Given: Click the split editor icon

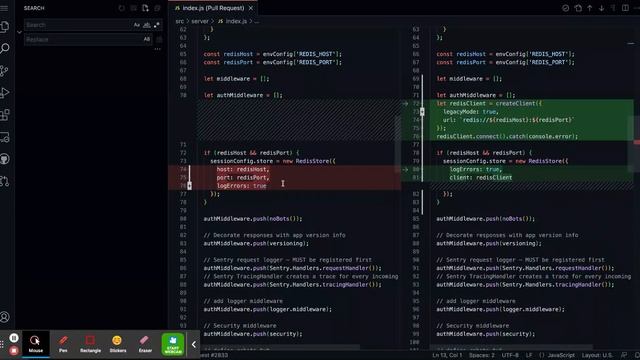Looking at the screenshot, I should 625,8.
